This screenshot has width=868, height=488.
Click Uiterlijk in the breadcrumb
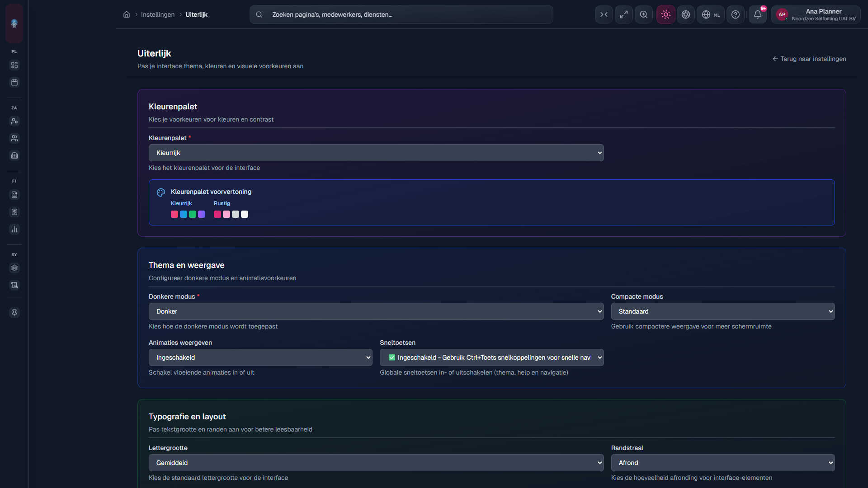coord(196,14)
